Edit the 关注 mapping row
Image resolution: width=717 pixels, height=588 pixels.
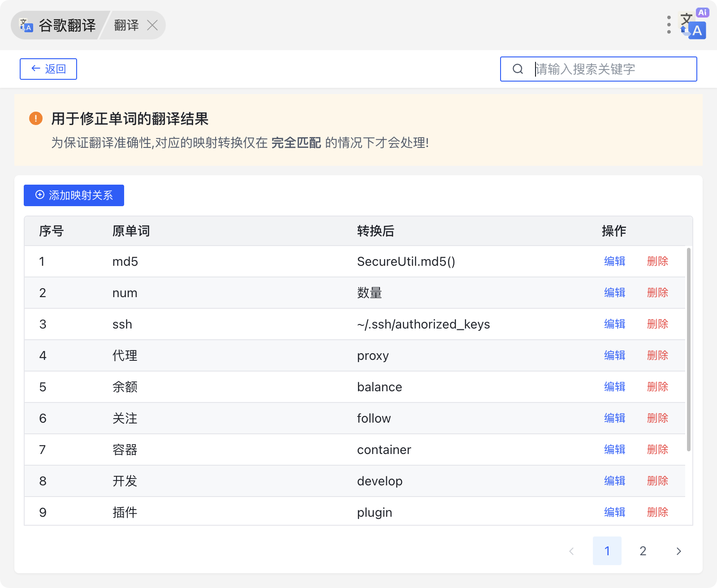[x=614, y=418]
